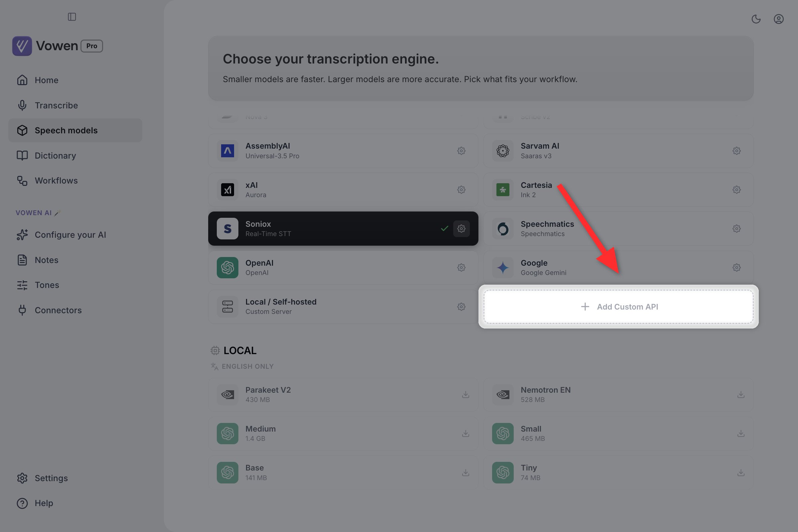Click the Soniox S logo icon
The image size is (798, 532).
click(x=227, y=229)
